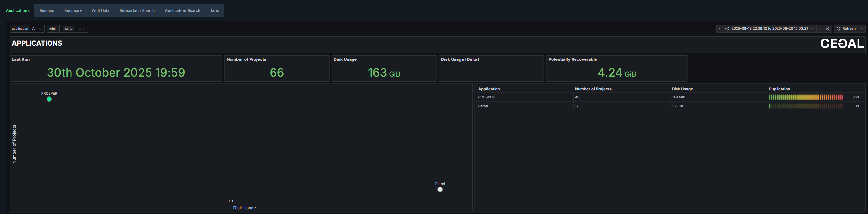The image size is (868, 214).
Task: Open the Well Data tab
Action: tap(100, 11)
